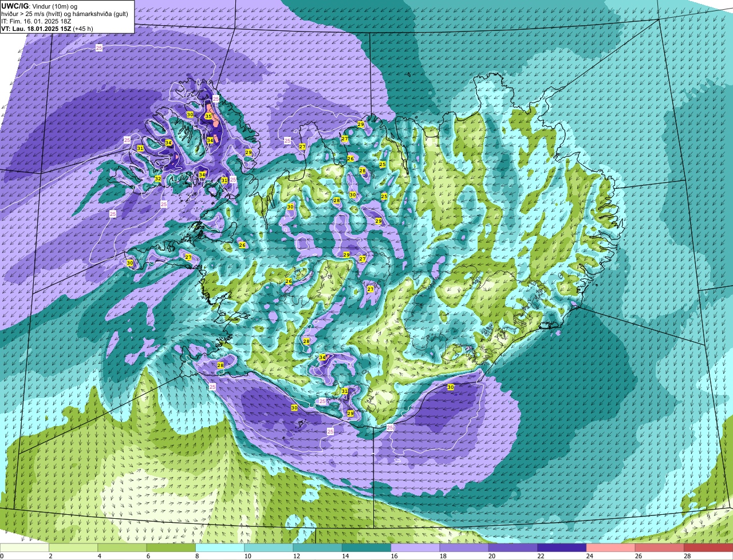Click the 16–18 m/s light lavender swatch
Viewport: 733px width, 560px height.
[415, 547]
